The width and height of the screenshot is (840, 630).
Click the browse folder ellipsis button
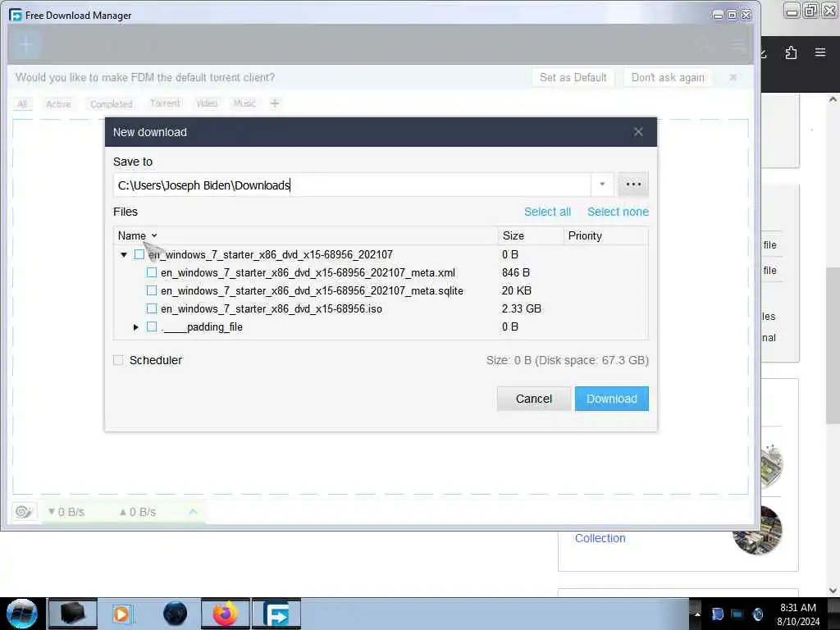pos(633,185)
